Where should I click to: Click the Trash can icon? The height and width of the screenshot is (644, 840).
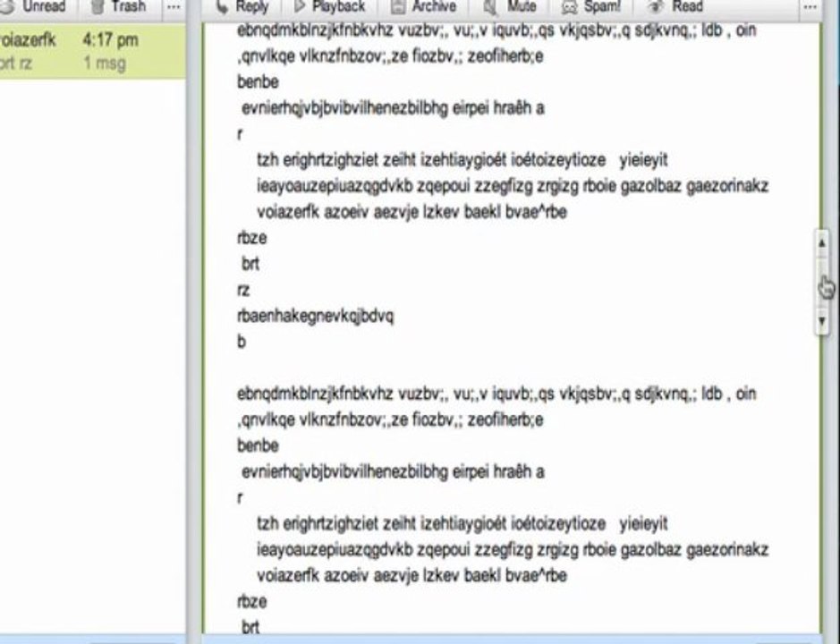(98, 7)
